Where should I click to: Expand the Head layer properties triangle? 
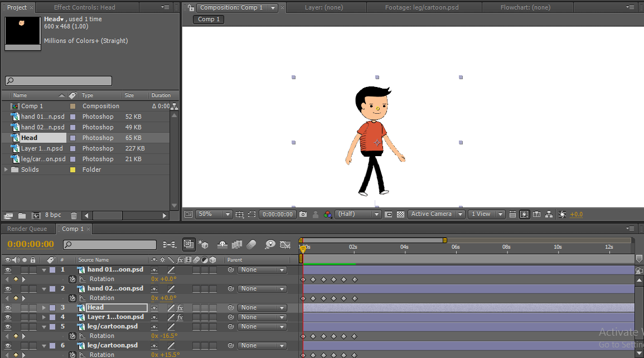pos(44,308)
